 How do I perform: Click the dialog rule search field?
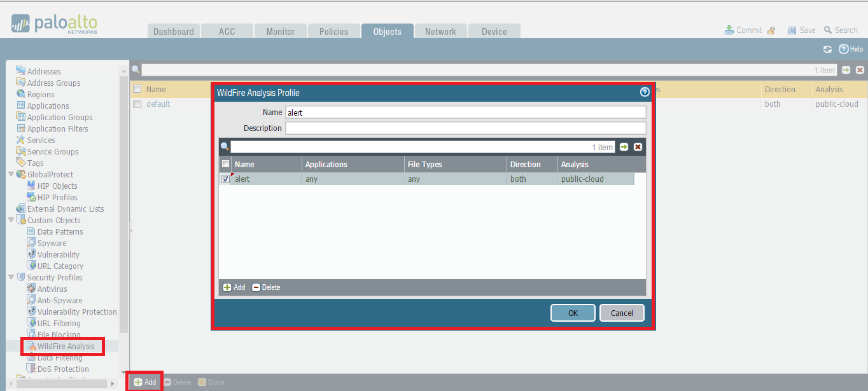[423, 147]
